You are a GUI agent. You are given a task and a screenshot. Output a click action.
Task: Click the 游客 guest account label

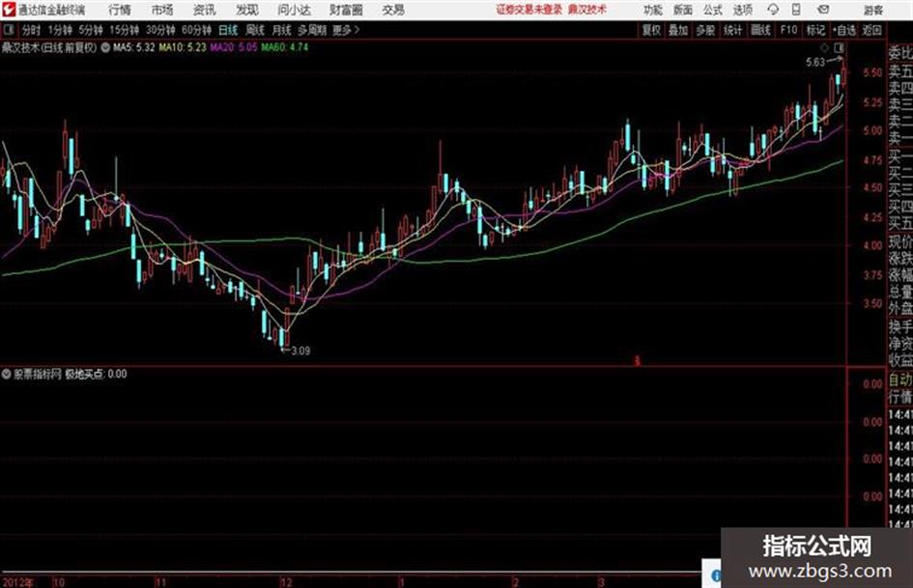click(872, 10)
